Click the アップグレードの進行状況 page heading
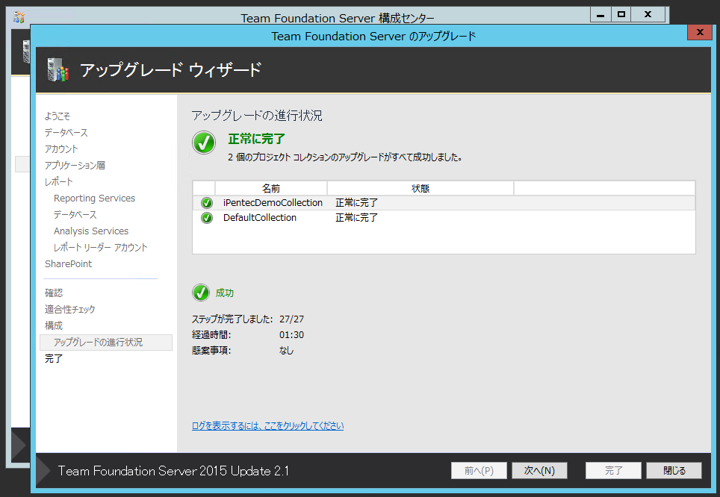The height and width of the screenshot is (497, 720). click(x=257, y=115)
